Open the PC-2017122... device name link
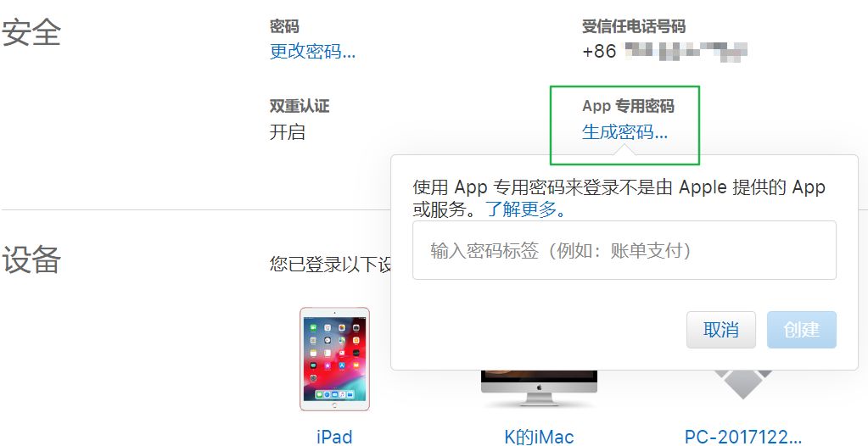The image size is (868, 446). (743, 437)
